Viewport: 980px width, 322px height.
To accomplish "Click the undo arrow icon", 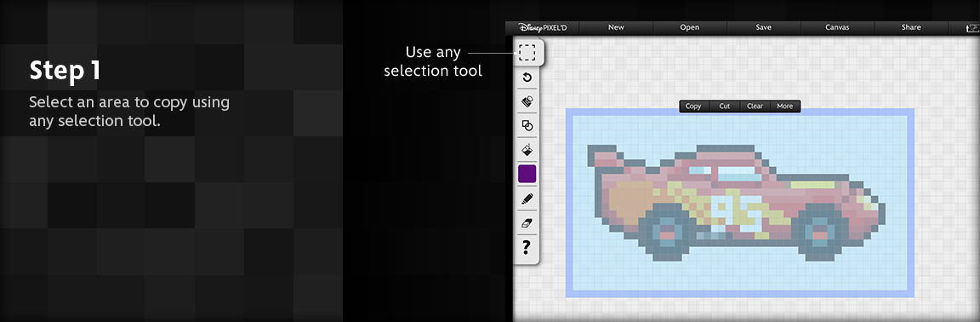I will pos(527,77).
